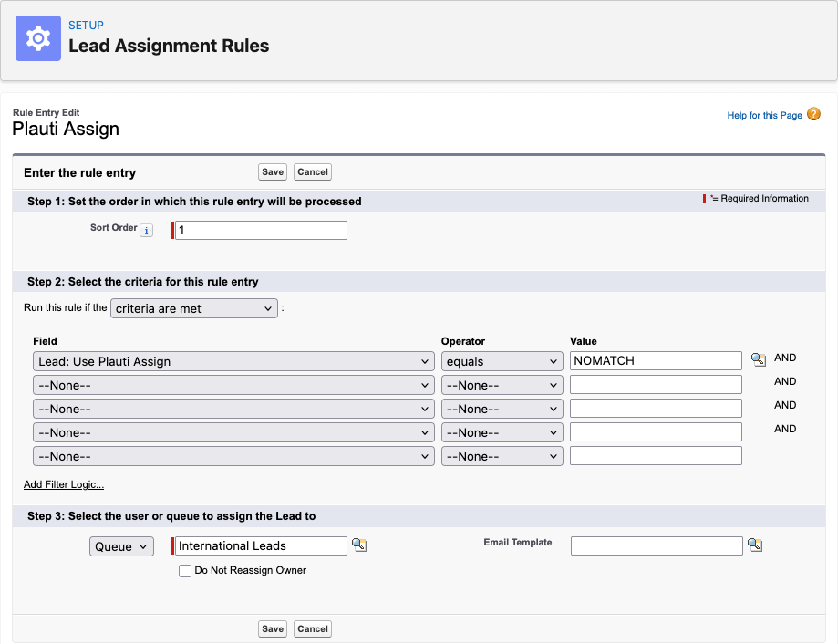Open the 'Lead: Use Plauti Assign' field dropdown
Image resolution: width=838 pixels, height=644 pixels.
[x=233, y=361]
